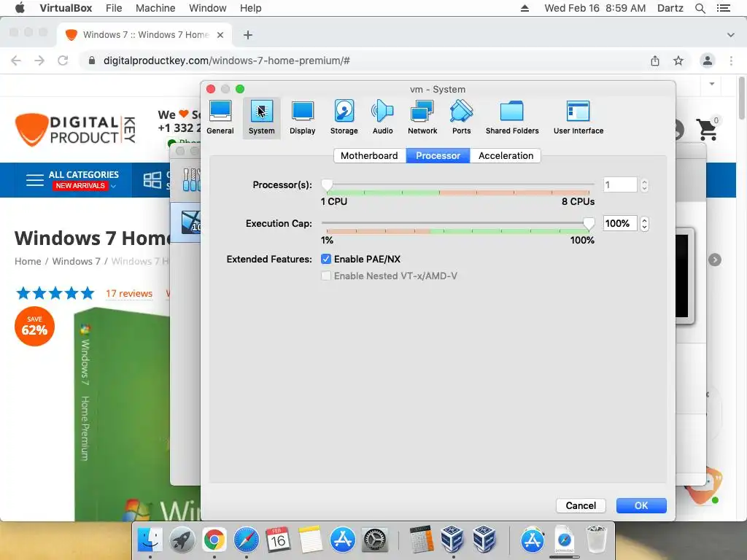The image size is (747, 560).
Task: Switch to the Acceleration tab
Action: click(x=506, y=156)
